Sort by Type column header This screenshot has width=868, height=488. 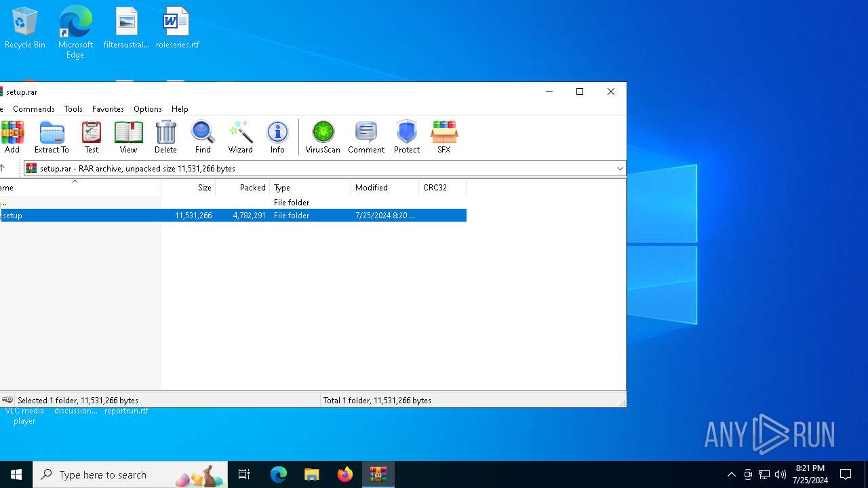tap(311, 188)
